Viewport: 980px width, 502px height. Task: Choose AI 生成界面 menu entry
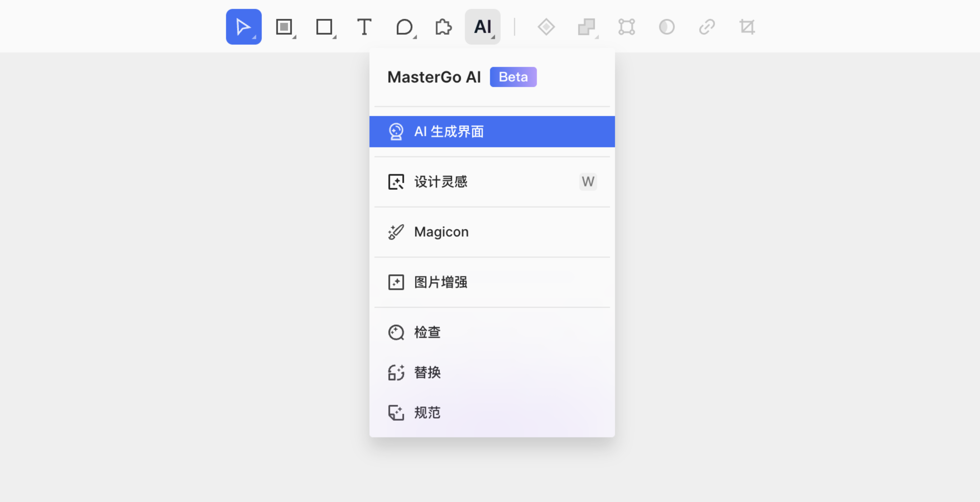[492, 132]
